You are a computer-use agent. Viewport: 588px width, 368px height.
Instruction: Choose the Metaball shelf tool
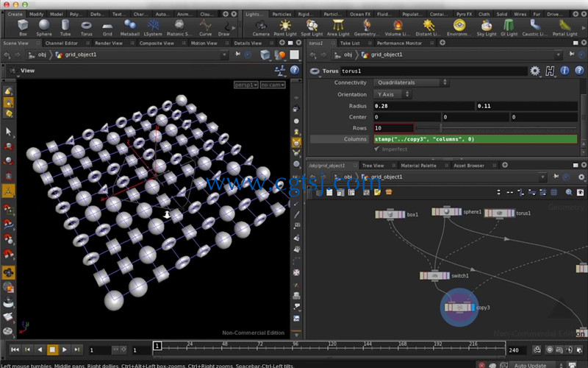coord(130,28)
